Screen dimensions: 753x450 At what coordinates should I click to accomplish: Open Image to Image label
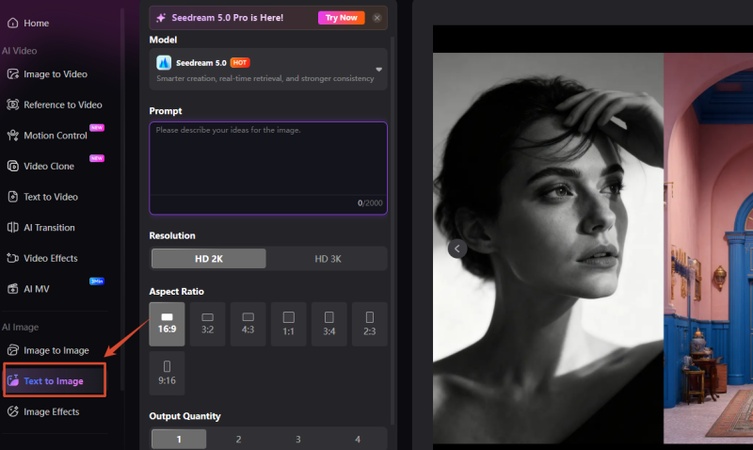[x=56, y=351]
